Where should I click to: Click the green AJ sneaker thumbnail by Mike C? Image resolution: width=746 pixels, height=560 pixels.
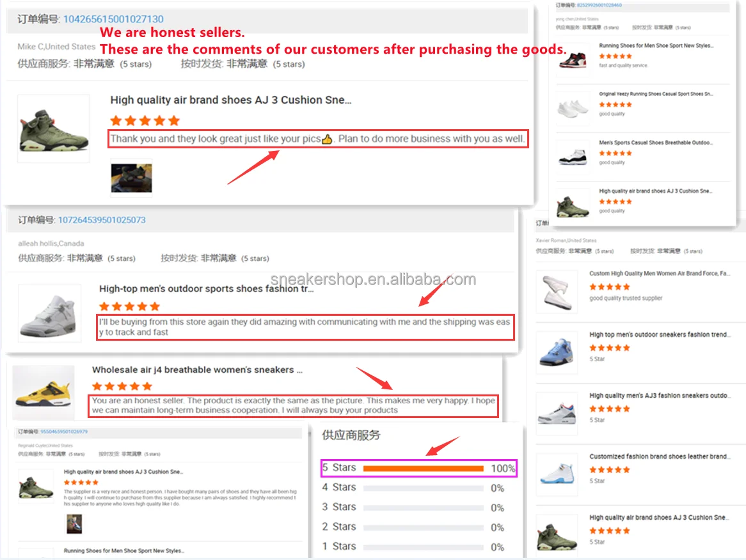click(x=54, y=129)
